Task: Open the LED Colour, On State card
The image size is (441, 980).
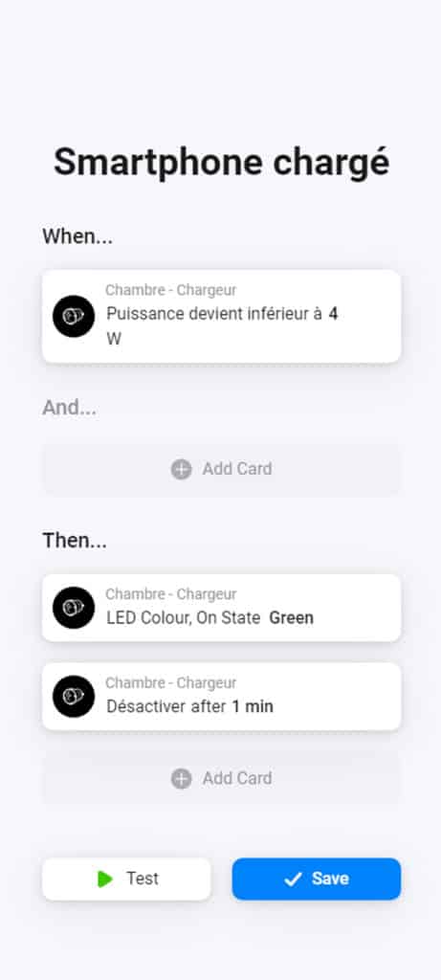Action: click(221, 608)
